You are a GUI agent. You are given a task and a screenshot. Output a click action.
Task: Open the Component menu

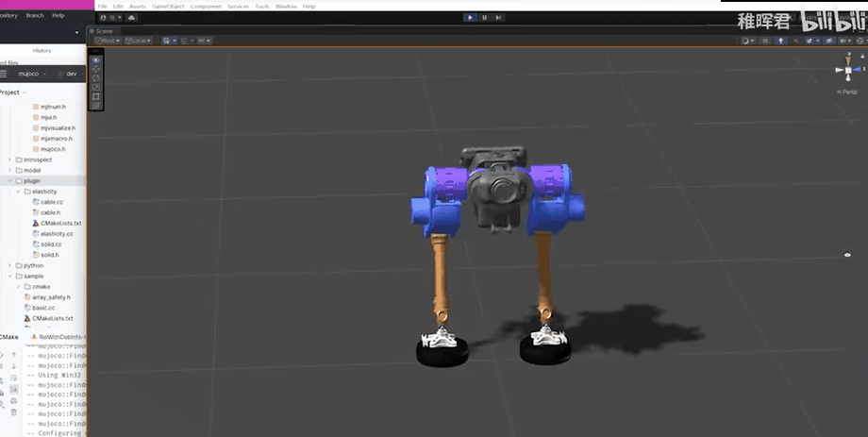206,6
